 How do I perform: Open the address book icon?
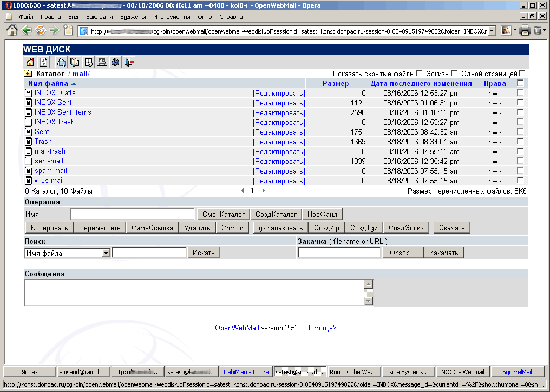75,62
